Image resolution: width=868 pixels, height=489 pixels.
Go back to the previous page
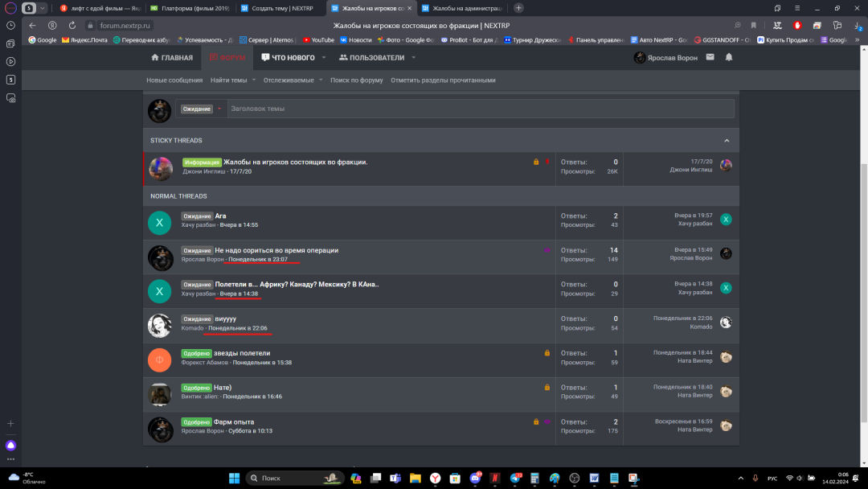pyautogui.click(x=32, y=26)
